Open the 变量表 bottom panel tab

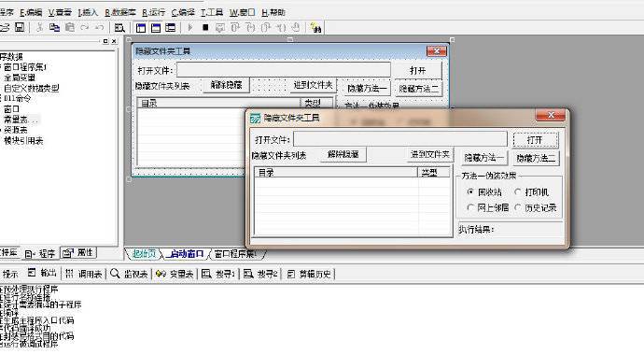coord(175,274)
